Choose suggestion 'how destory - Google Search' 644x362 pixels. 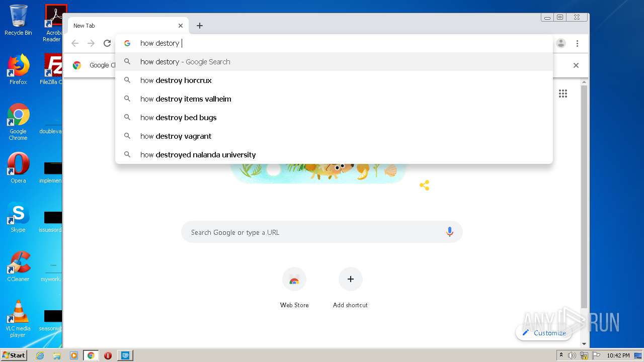(334, 62)
